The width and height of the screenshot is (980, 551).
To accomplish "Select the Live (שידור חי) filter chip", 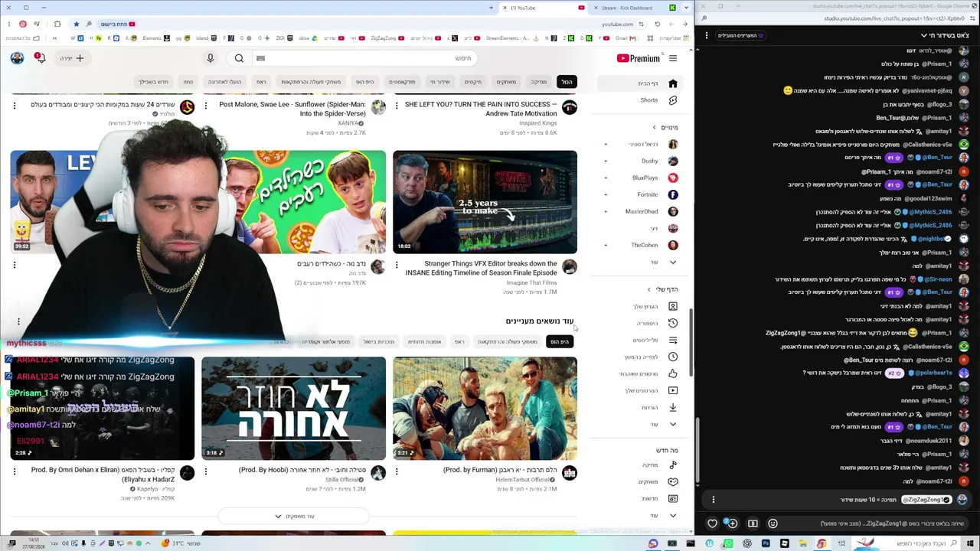I will [x=440, y=82].
